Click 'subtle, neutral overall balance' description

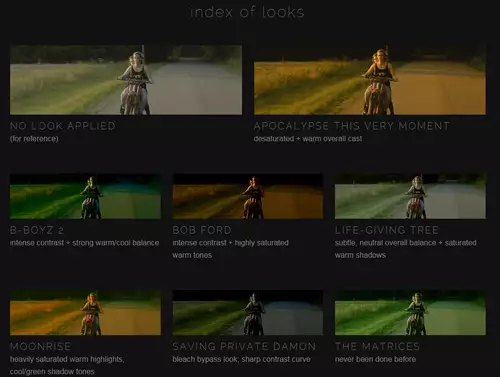(406, 249)
